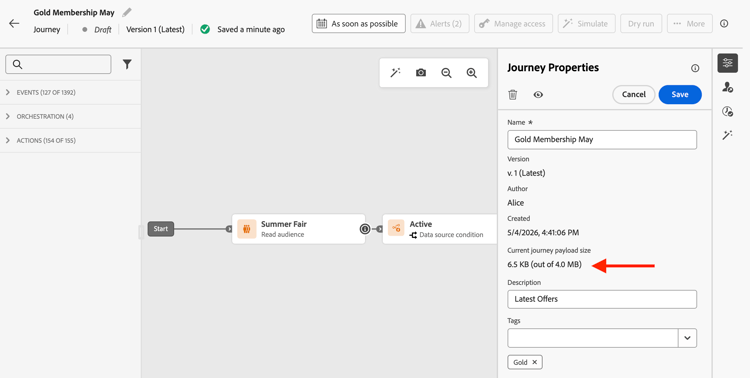Edit the Name field
This screenshot has height=378, width=750.
[x=602, y=140]
